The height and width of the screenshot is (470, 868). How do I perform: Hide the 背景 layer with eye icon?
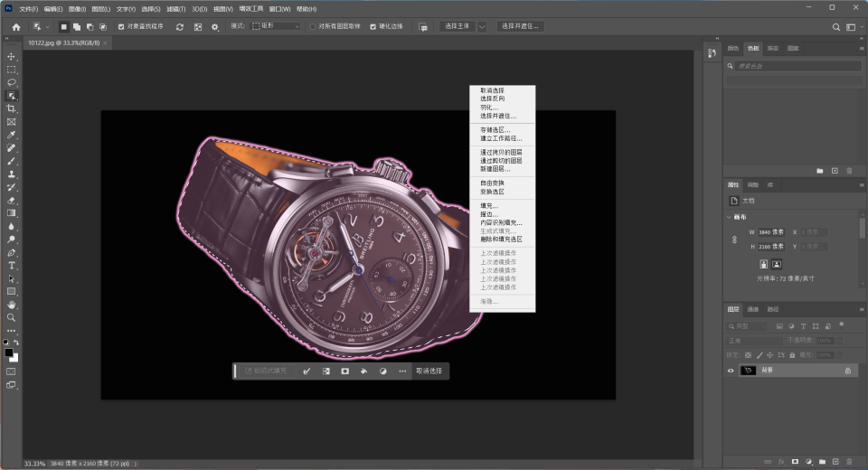731,371
